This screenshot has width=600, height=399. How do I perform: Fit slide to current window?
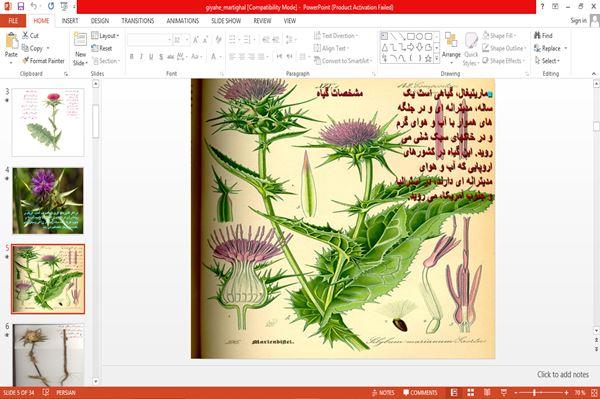tap(594, 392)
